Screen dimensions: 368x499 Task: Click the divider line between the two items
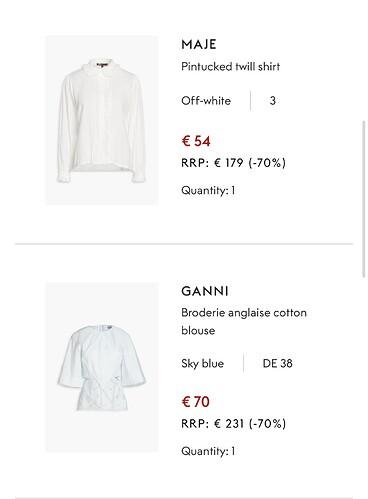tap(184, 244)
